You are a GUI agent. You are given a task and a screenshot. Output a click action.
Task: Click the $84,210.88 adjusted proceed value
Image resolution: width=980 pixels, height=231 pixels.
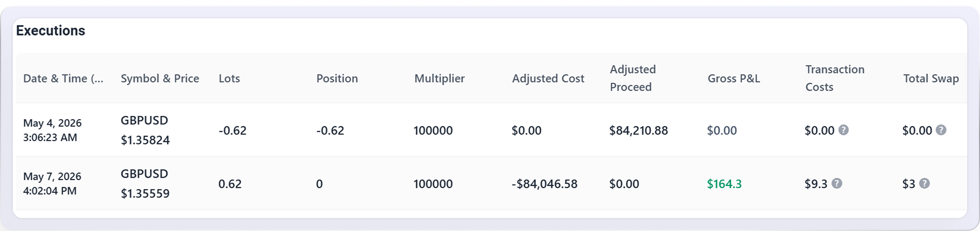coord(638,130)
